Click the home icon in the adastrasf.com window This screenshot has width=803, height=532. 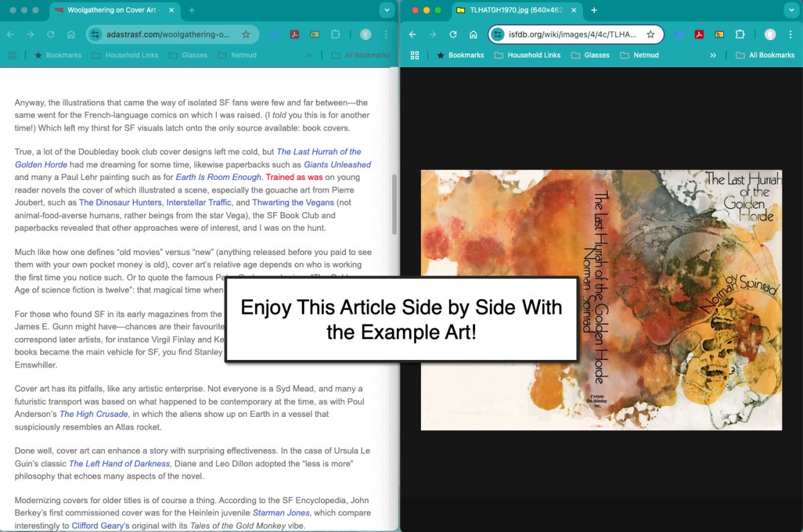point(71,35)
